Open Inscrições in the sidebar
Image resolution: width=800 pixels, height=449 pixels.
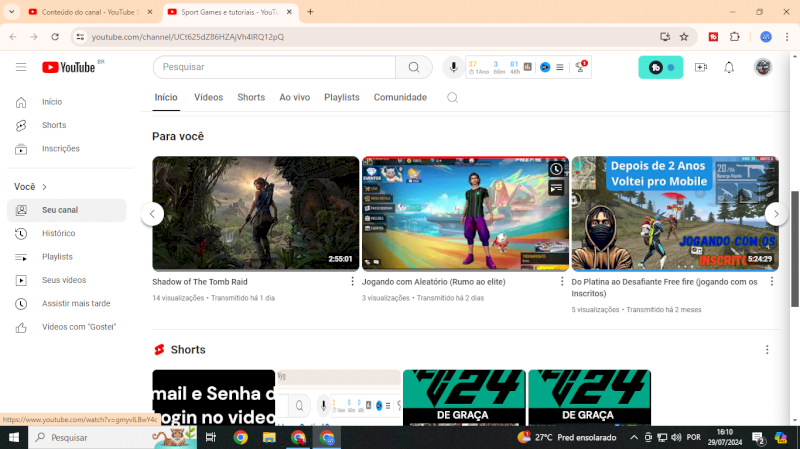pyautogui.click(x=60, y=149)
